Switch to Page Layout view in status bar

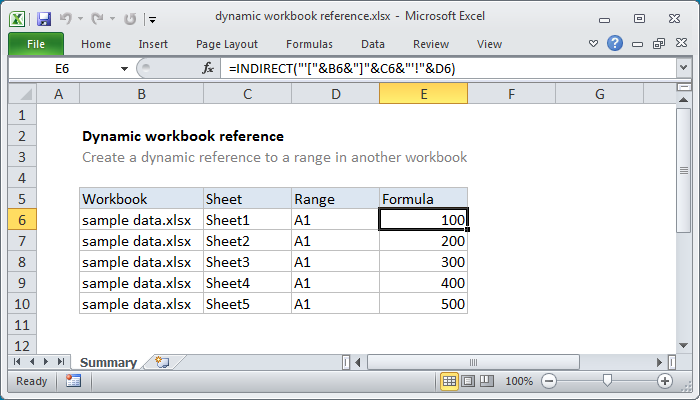(x=468, y=381)
